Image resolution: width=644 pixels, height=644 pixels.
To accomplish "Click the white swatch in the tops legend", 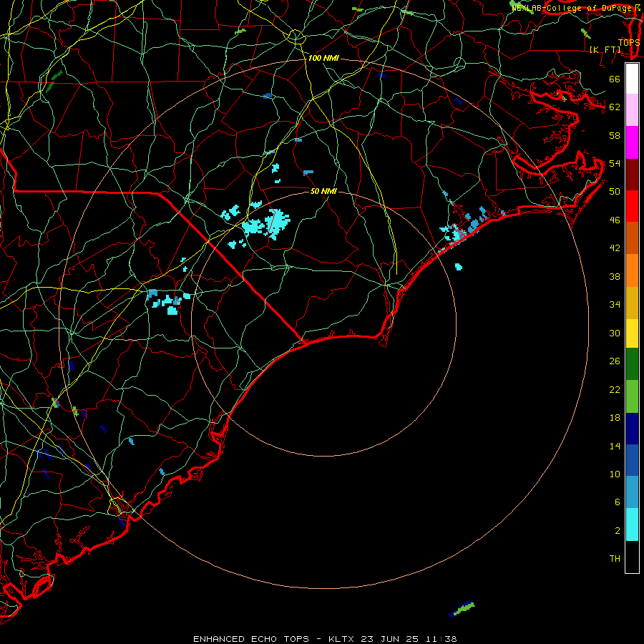I will (x=632, y=79).
